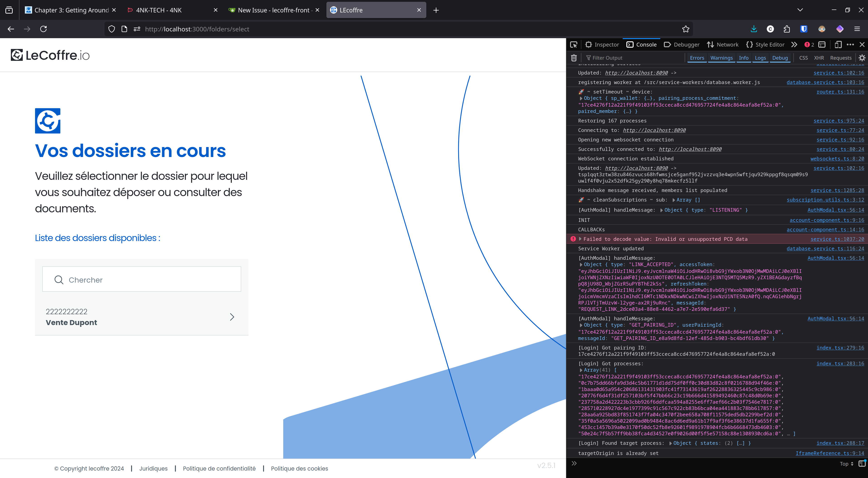
Task: Click the Bitwarden shield extension icon
Action: pos(804,29)
